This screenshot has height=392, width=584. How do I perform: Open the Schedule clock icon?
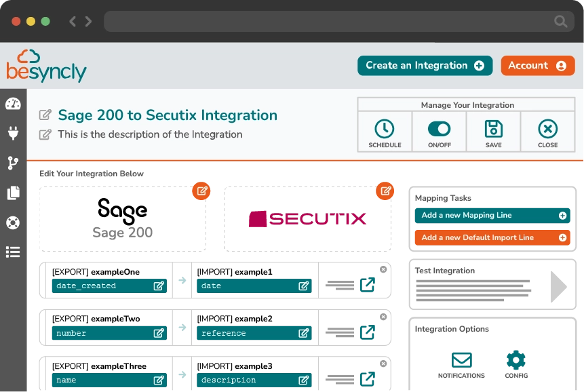tap(385, 129)
